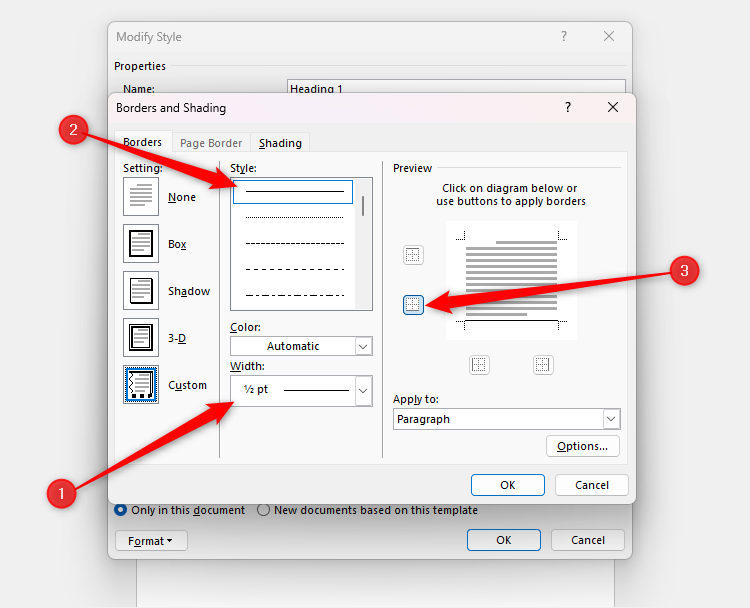Switch to the Shading tab
This screenshot has width=750, height=608.
point(280,143)
